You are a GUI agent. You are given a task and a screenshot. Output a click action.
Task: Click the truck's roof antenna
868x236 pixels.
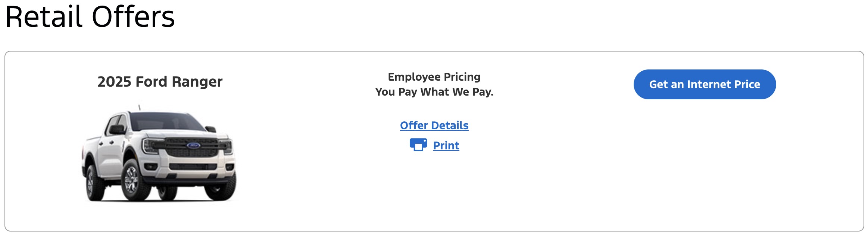[x=139, y=108]
